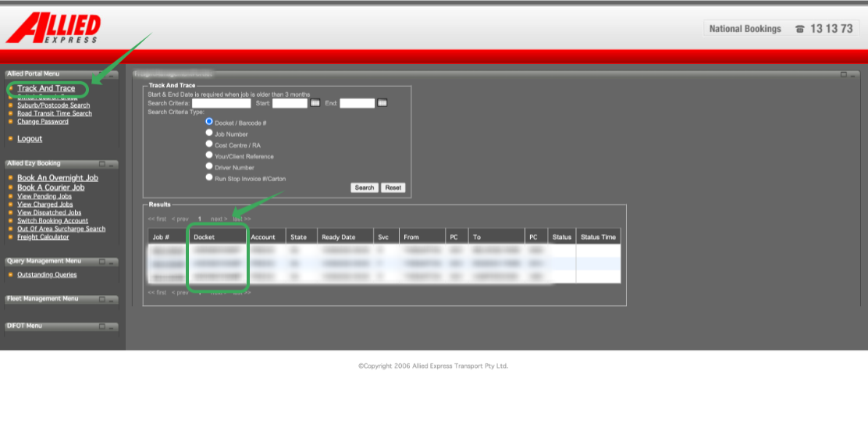
Task: Open Road Transit Time Search
Action: [55, 113]
